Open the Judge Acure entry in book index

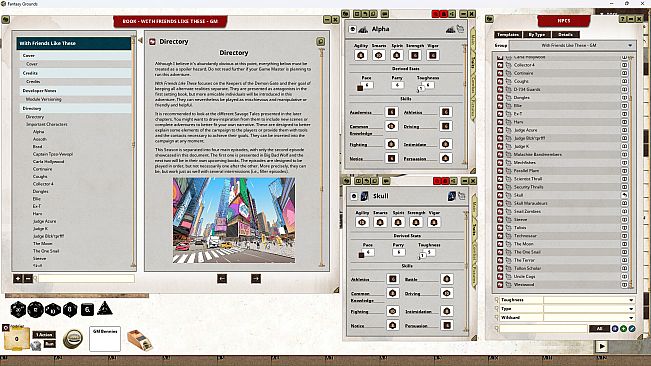tap(44, 221)
